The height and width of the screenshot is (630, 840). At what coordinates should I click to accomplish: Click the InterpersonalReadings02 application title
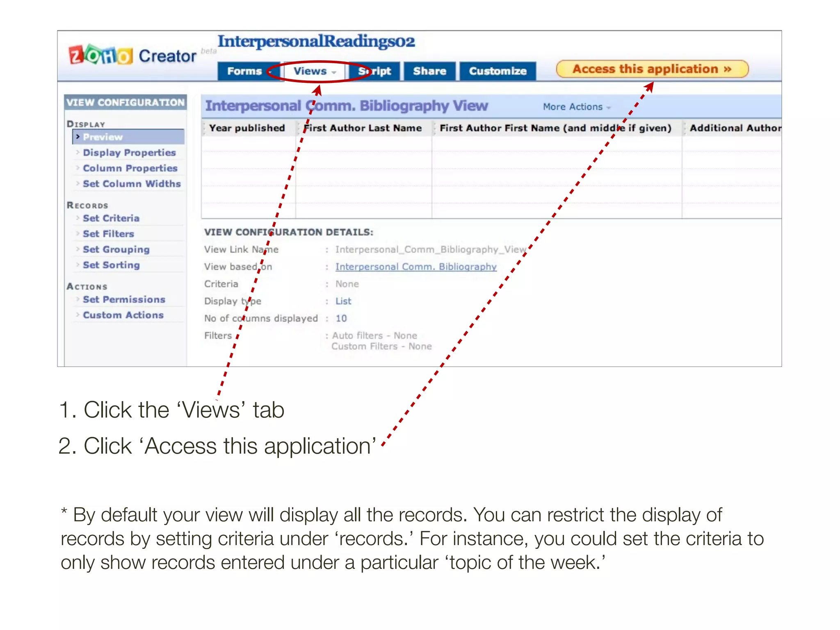tap(316, 41)
